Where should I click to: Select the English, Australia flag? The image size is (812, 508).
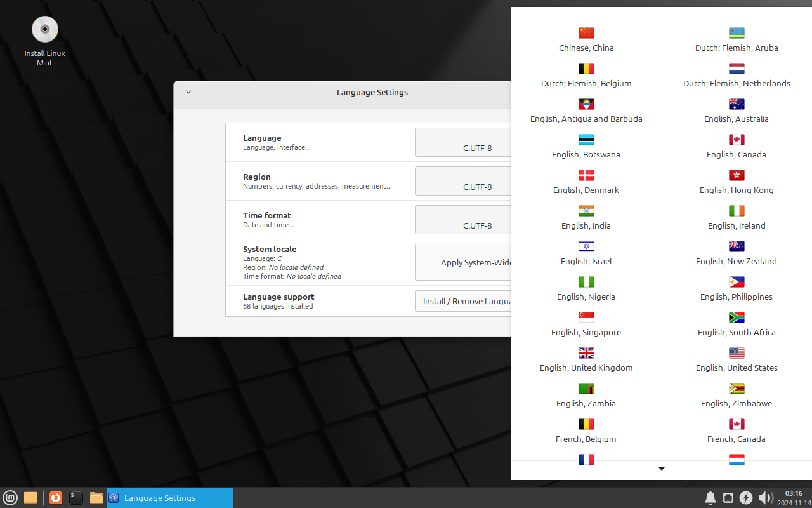[x=737, y=104]
